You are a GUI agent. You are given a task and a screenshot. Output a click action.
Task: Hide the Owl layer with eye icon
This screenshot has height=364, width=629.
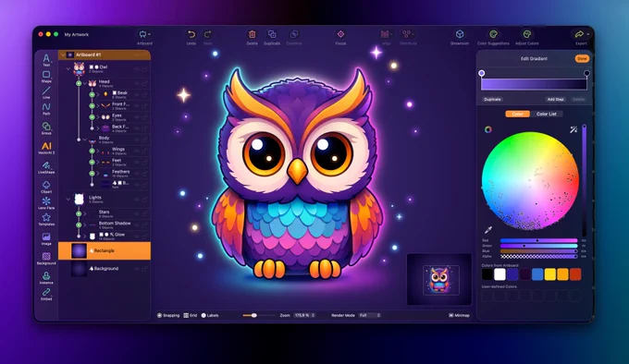click(x=137, y=69)
